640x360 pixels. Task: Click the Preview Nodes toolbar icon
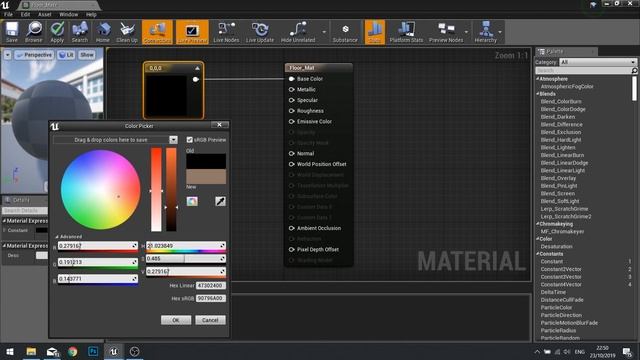446,32
